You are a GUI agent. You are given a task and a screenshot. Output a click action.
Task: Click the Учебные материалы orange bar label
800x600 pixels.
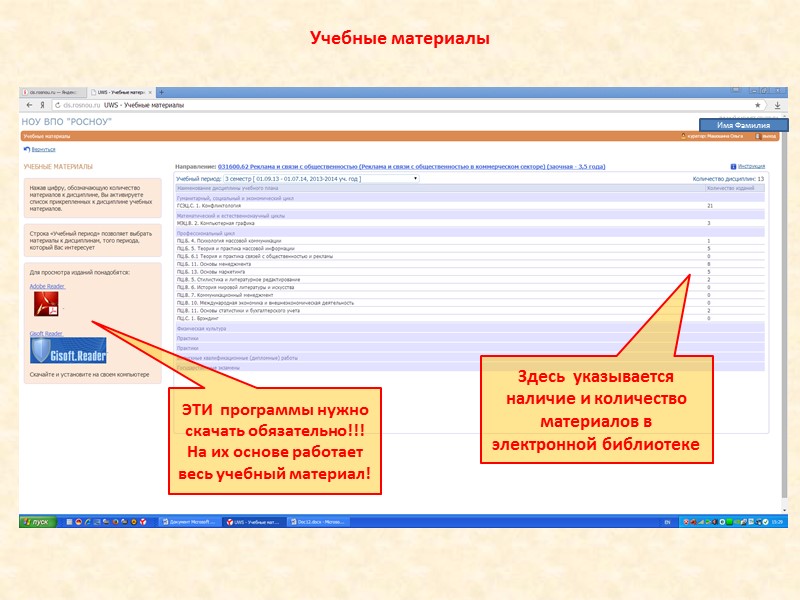click(47, 136)
